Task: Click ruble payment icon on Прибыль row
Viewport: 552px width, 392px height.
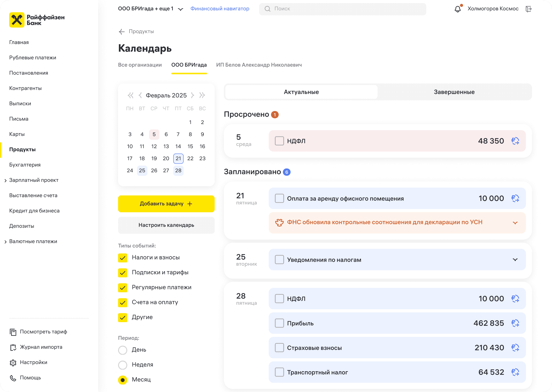Action: [515, 323]
